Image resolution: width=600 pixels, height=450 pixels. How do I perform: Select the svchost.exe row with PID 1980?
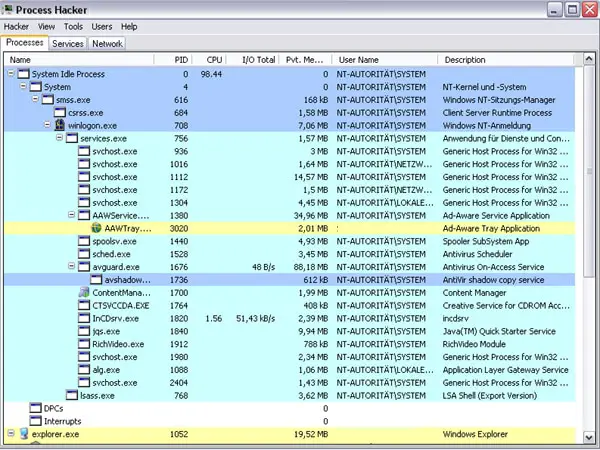pyautogui.click(x=289, y=357)
